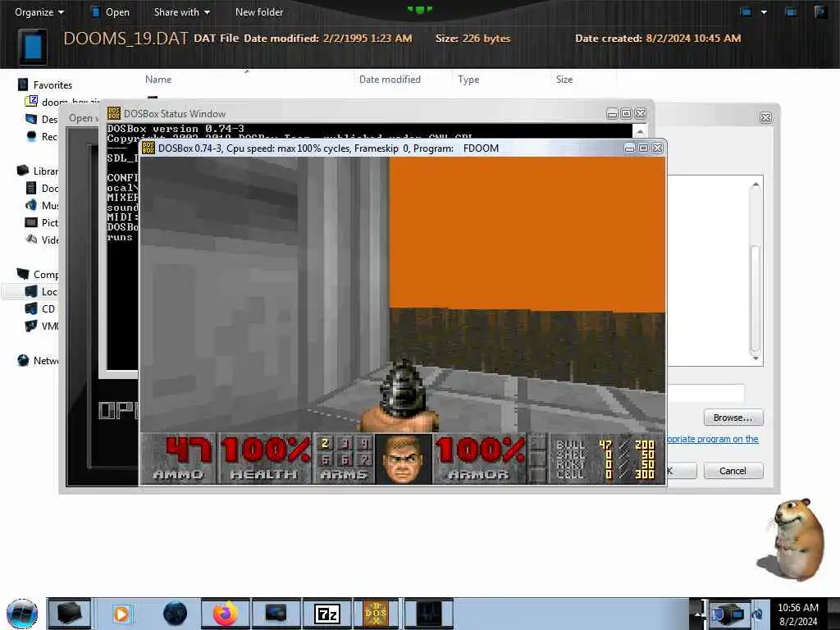Click Cancel in the Open With dialog
Viewport: 840px width, 630px height.
(733, 471)
